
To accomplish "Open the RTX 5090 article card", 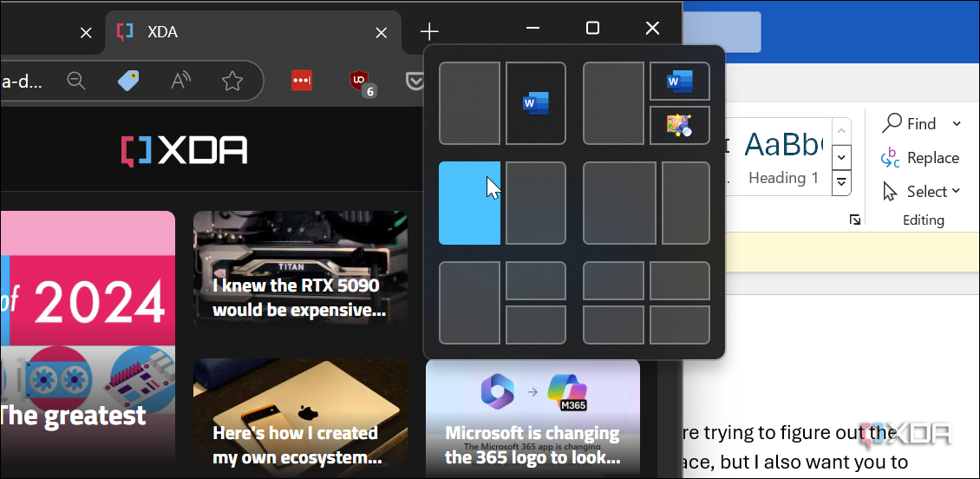I will tap(300, 274).
